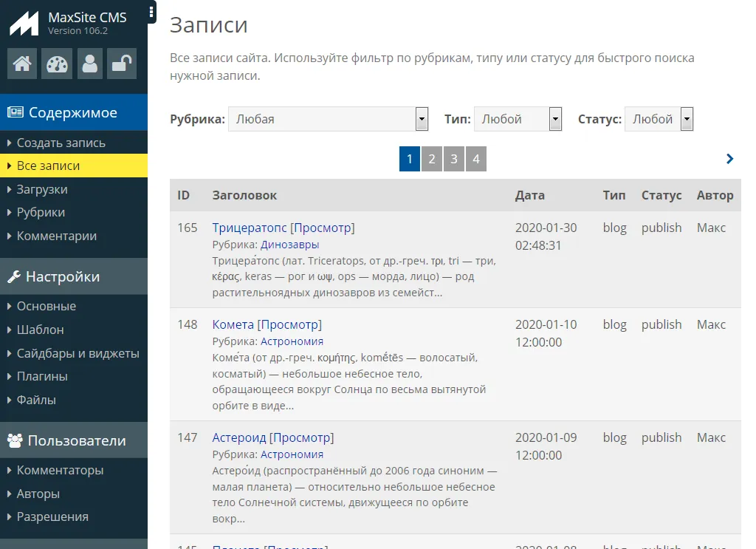
Task: Click the MaxSite CMS logo
Action: [24, 24]
